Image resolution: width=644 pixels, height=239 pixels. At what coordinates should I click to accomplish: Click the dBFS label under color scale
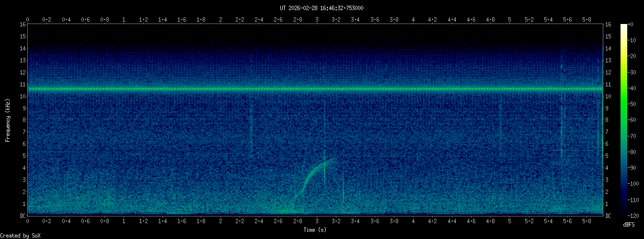tap(629, 224)
